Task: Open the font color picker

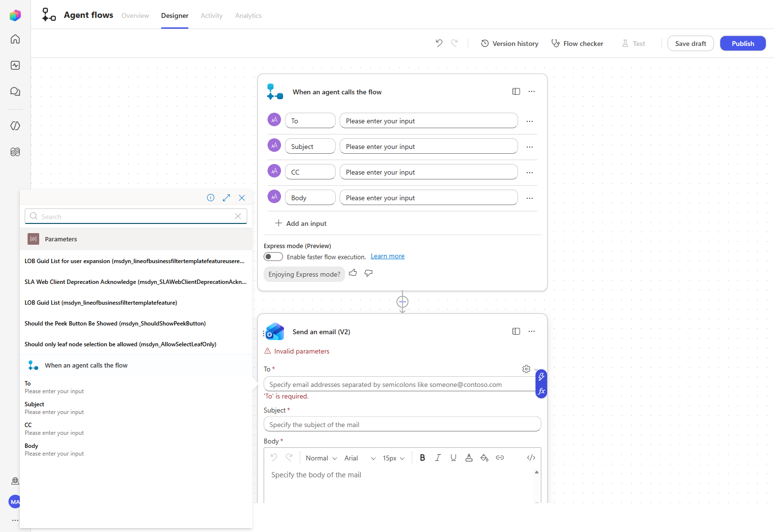Action: coord(469,458)
